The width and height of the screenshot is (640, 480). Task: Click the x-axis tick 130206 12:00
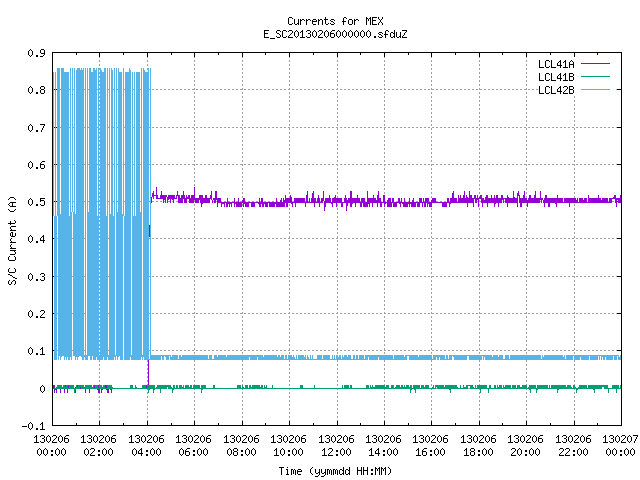[x=336, y=445]
